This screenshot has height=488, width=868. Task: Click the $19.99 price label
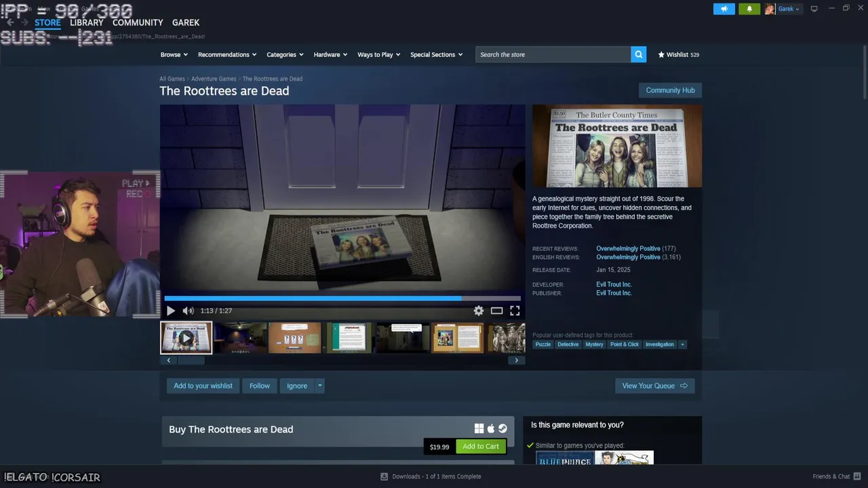(439, 447)
